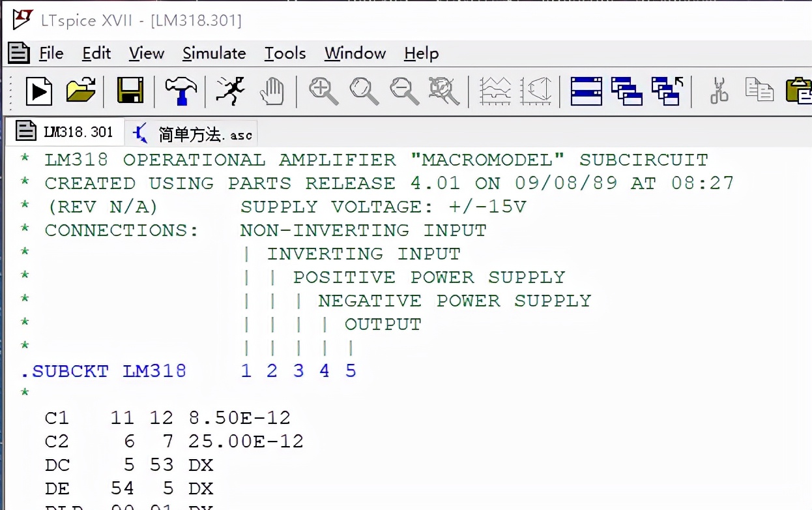Viewport: 812px width, 510px height.
Task: Click the Cut scissors icon
Action: [x=719, y=91]
